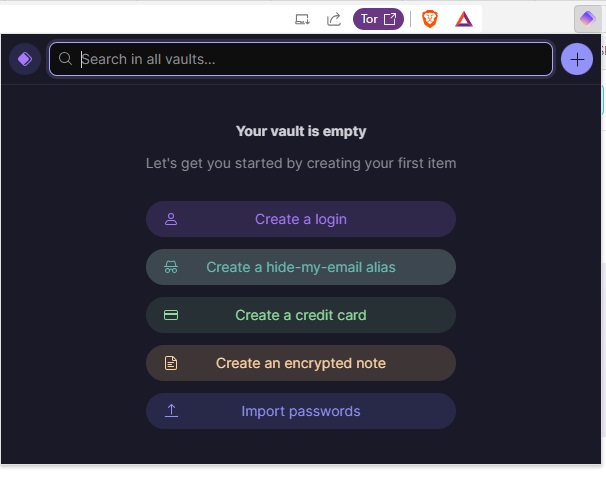Click the upload arrow icon for import
The width and height of the screenshot is (606, 479).
(x=171, y=411)
